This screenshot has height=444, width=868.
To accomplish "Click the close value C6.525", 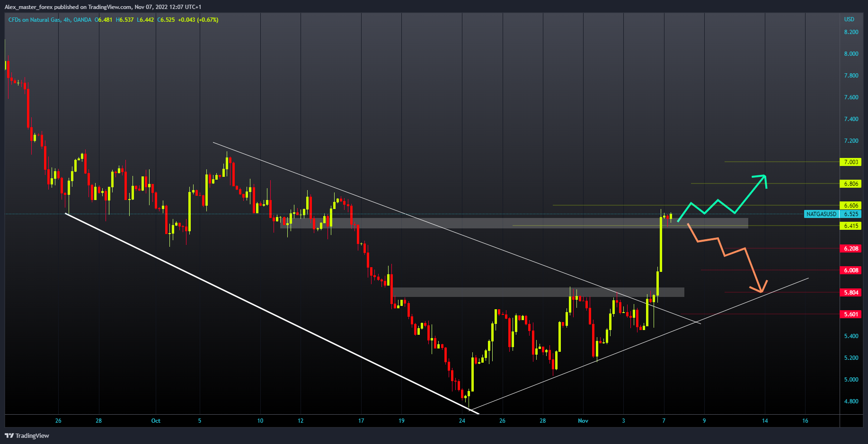I will (x=166, y=20).
